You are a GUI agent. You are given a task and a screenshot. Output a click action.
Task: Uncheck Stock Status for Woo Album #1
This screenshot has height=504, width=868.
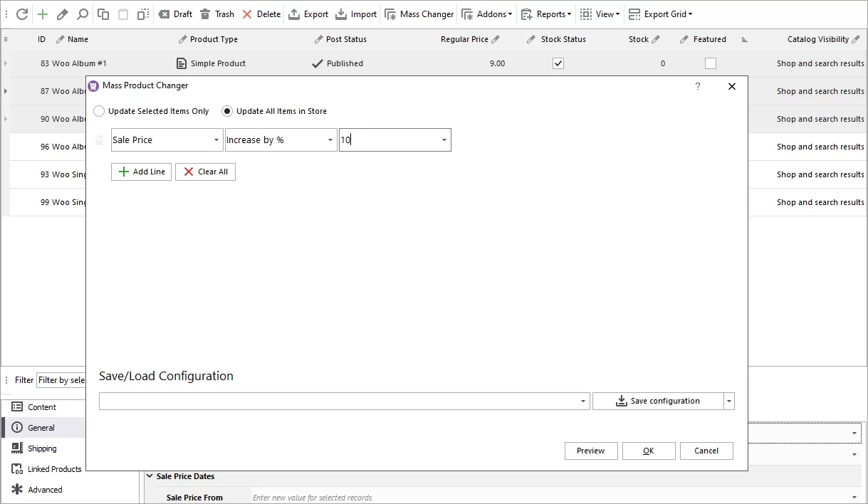(x=558, y=63)
